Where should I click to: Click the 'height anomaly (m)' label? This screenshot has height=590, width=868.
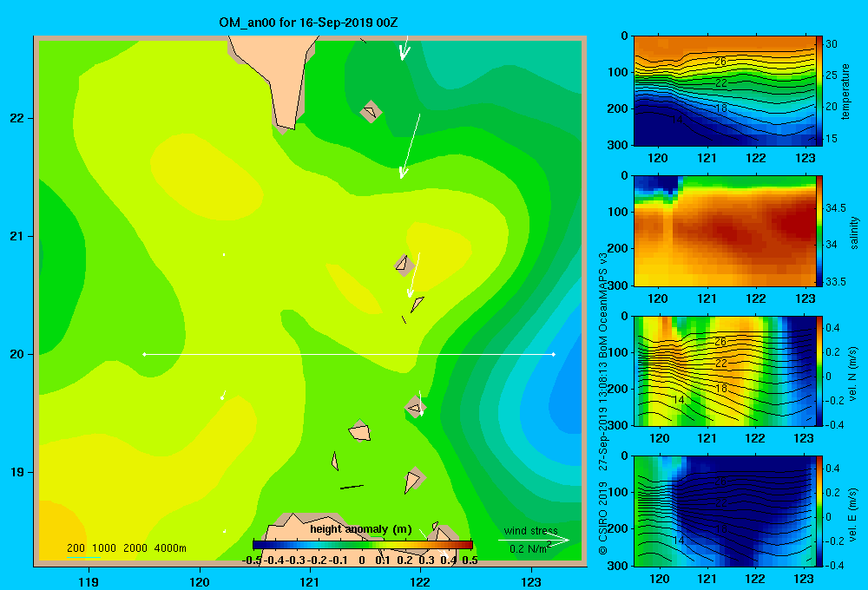(361, 529)
